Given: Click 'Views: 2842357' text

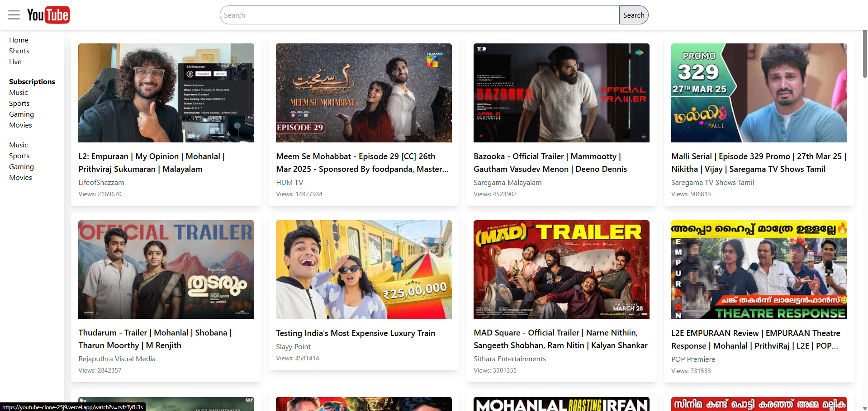Looking at the screenshot, I should pos(100,370).
